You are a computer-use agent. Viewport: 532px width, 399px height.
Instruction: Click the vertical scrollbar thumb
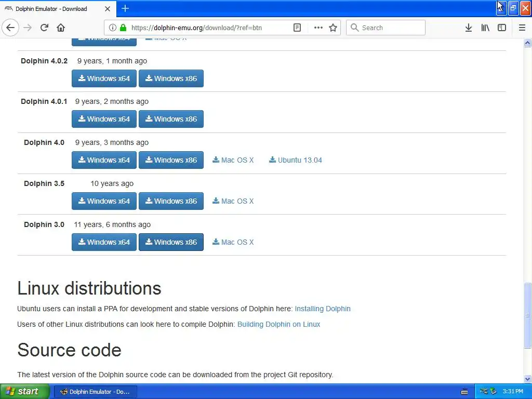click(527, 315)
